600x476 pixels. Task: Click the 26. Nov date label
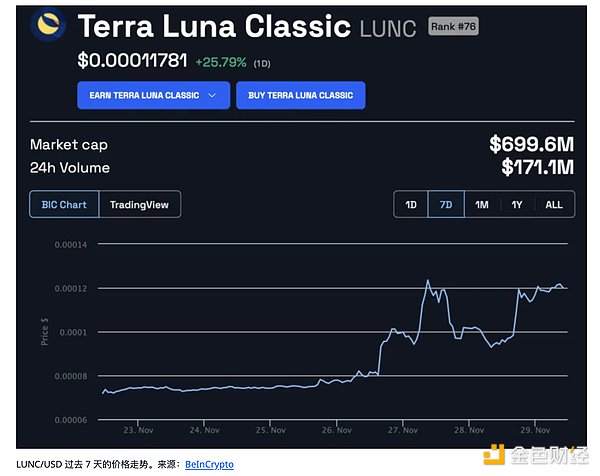pos(336,430)
